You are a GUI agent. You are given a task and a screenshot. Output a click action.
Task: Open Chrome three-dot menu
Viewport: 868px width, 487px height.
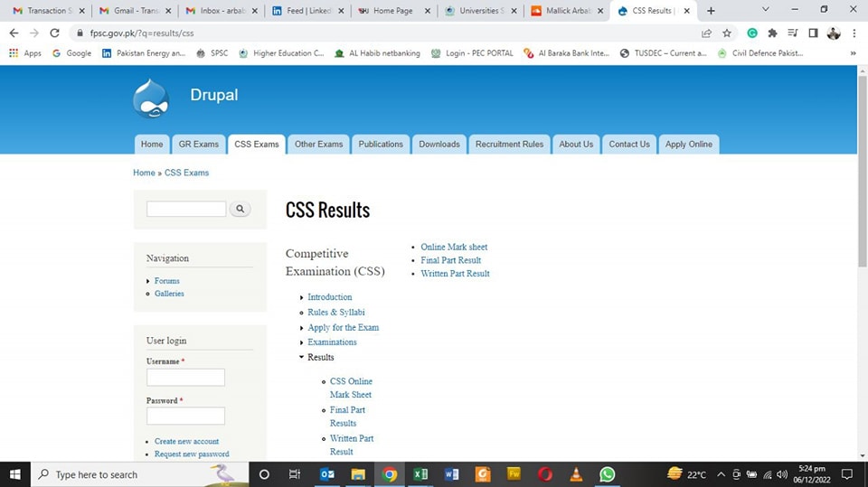854,33
